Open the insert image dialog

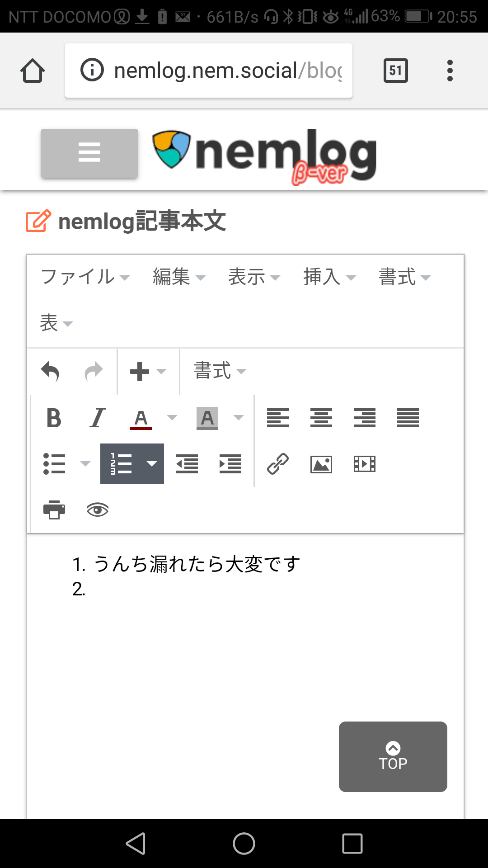(321, 464)
